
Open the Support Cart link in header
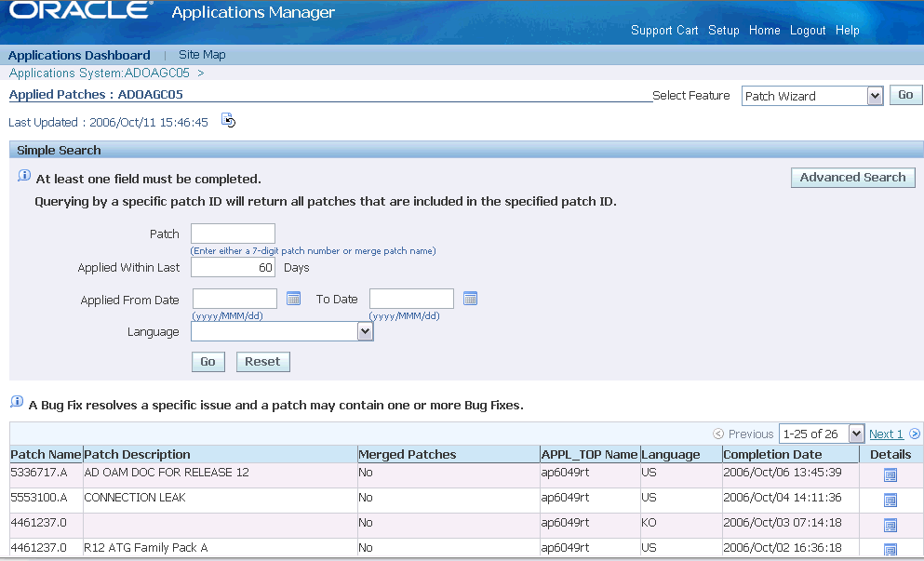pos(664,30)
